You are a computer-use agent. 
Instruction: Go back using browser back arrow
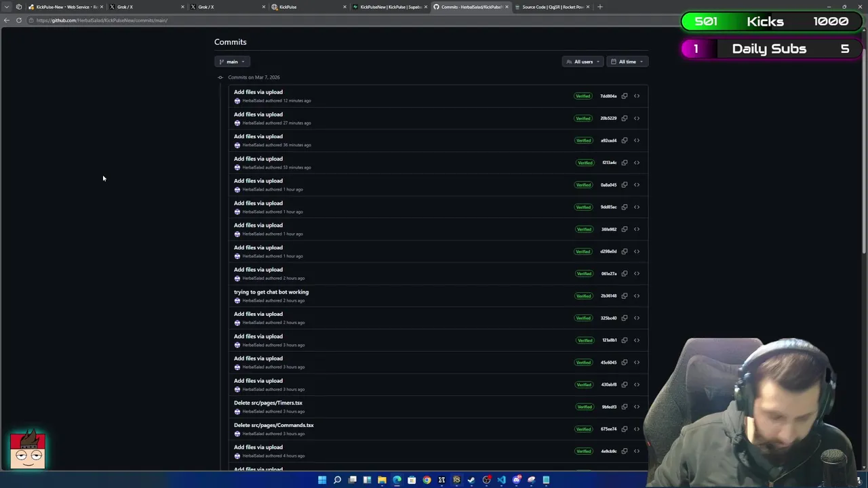(x=6, y=20)
